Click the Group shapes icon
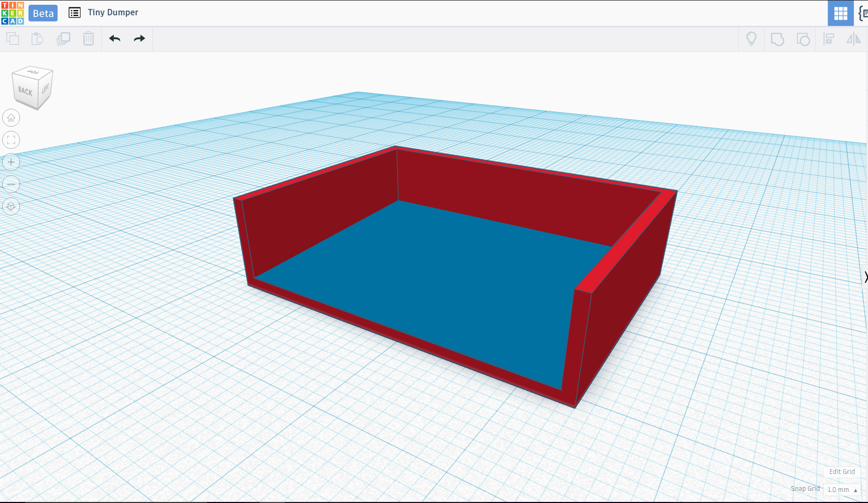Image resolution: width=868 pixels, height=503 pixels. [x=777, y=39]
